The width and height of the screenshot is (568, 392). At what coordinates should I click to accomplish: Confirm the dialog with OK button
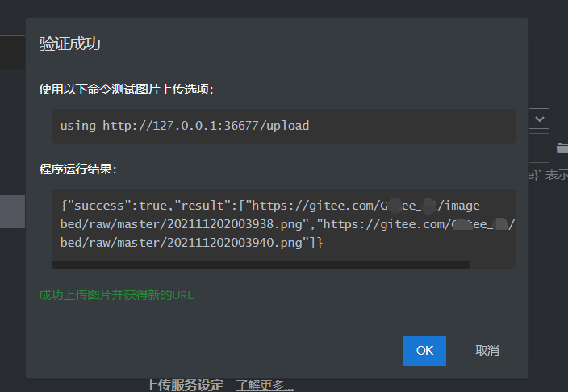(424, 351)
